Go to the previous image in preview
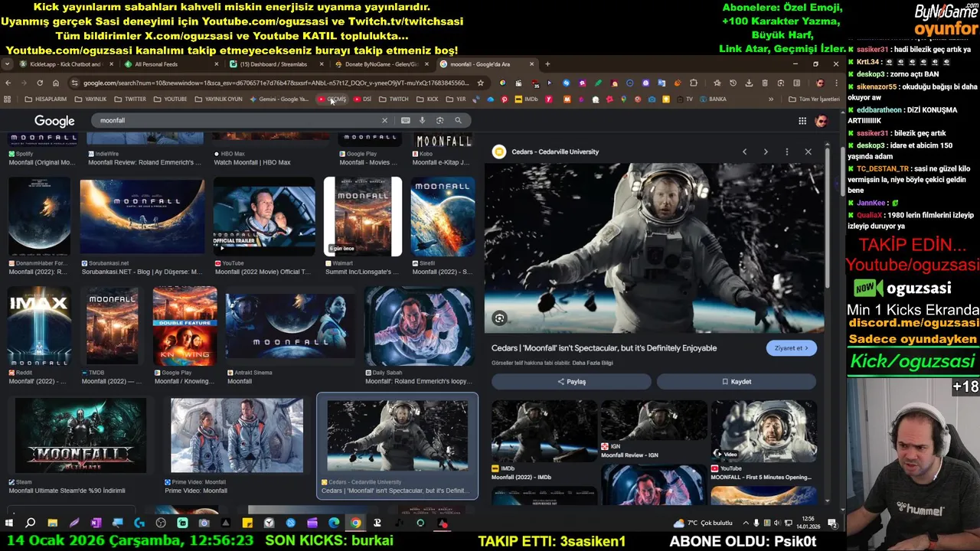Image resolution: width=980 pixels, height=551 pixels. tap(744, 152)
